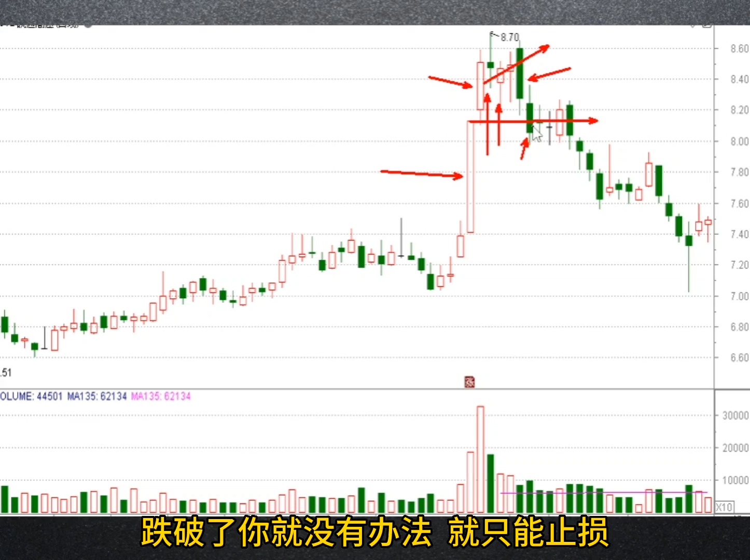The height and width of the screenshot is (560, 750).
Task: Click the 7.20 price axis label
Action: pos(740,265)
